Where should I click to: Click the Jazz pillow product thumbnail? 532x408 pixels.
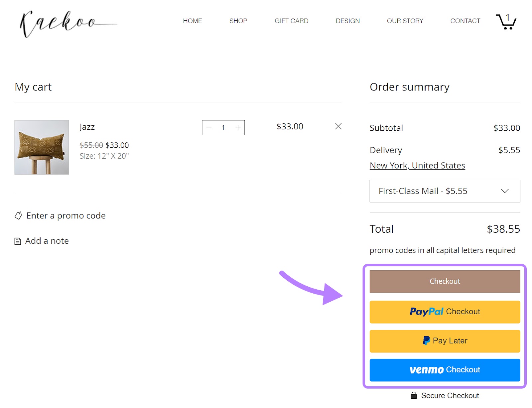[x=41, y=148]
